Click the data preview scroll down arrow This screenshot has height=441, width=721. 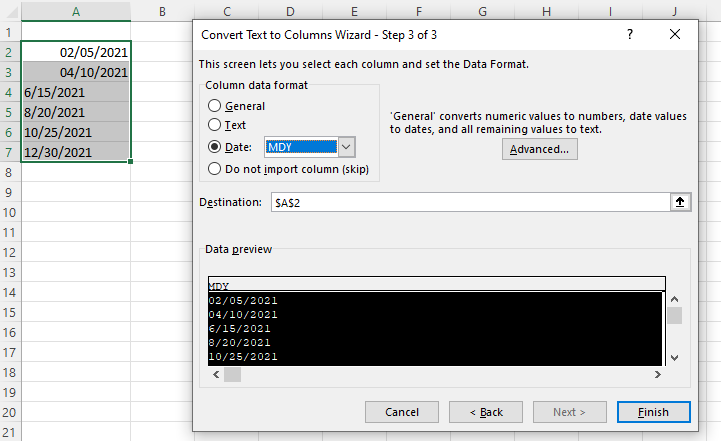pyautogui.click(x=675, y=357)
